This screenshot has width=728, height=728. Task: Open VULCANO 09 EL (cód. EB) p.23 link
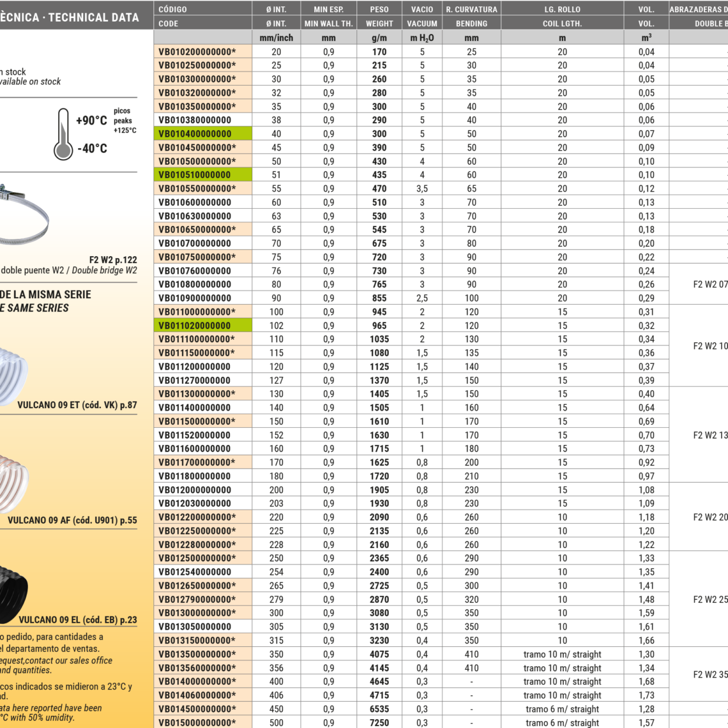point(77,620)
